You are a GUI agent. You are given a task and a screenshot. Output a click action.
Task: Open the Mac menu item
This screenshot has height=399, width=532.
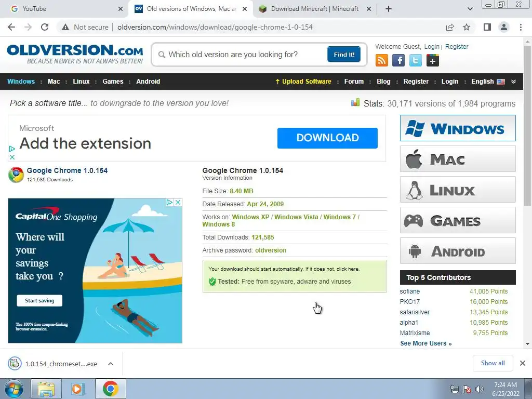[54, 82]
